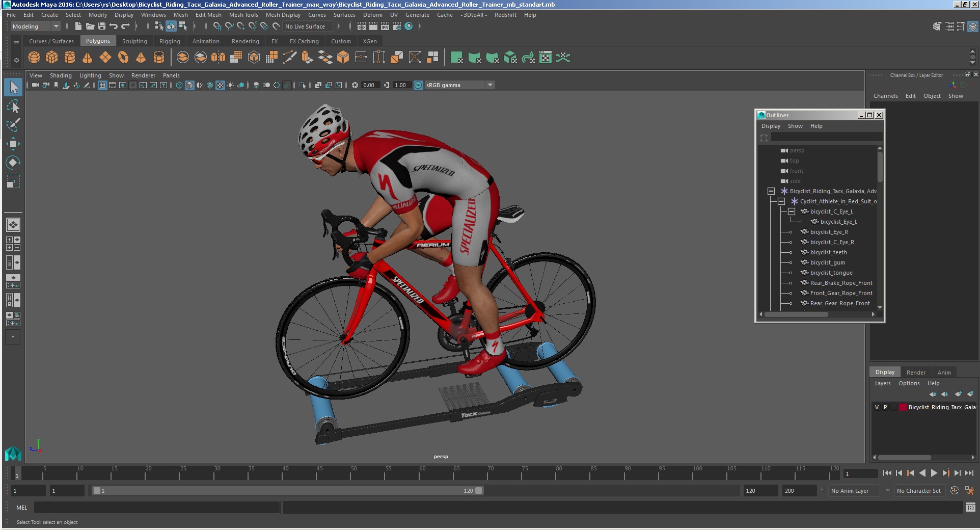Collapse Bicyclist_Riding_Tacx_Galaxia_Adv node in Outliner
The image size is (980, 530).
tap(771, 191)
